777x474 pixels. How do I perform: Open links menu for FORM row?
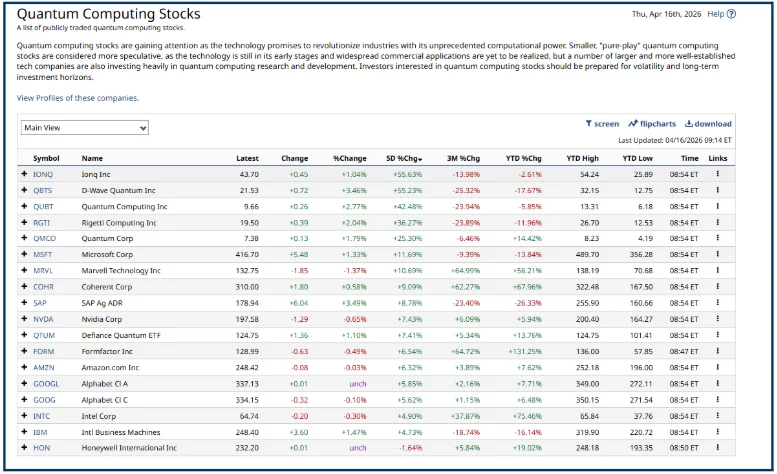pyautogui.click(x=718, y=351)
